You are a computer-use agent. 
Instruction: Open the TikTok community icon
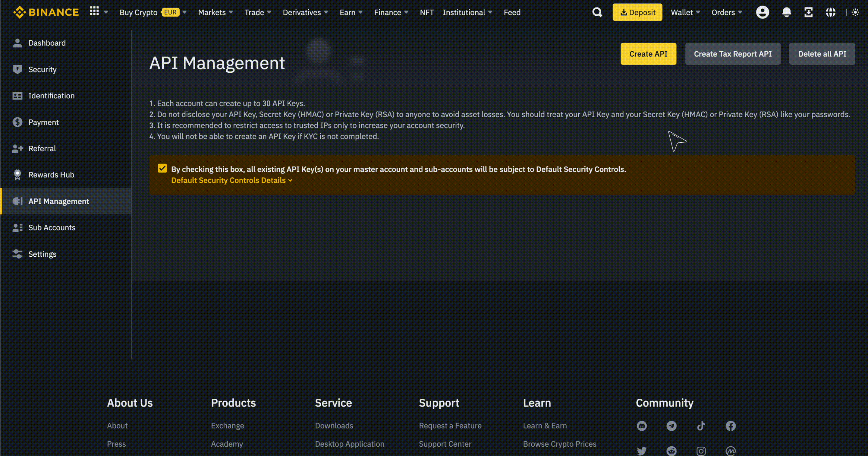pyautogui.click(x=701, y=426)
